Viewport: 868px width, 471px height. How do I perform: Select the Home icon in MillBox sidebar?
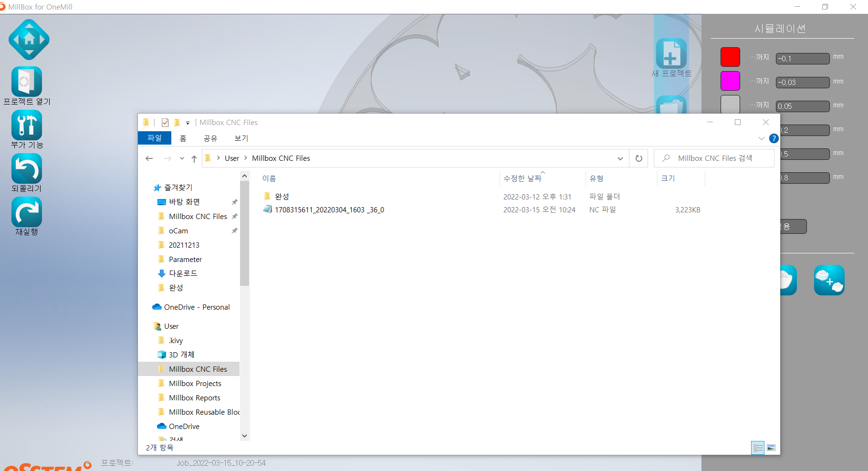[x=28, y=39]
